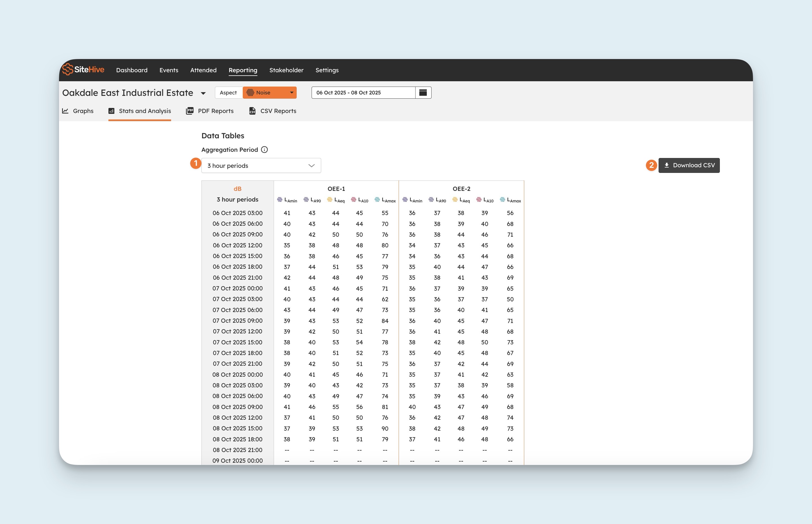Click the PDF Reports document icon
Image resolution: width=812 pixels, height=524 pixels.
point(190,111)
